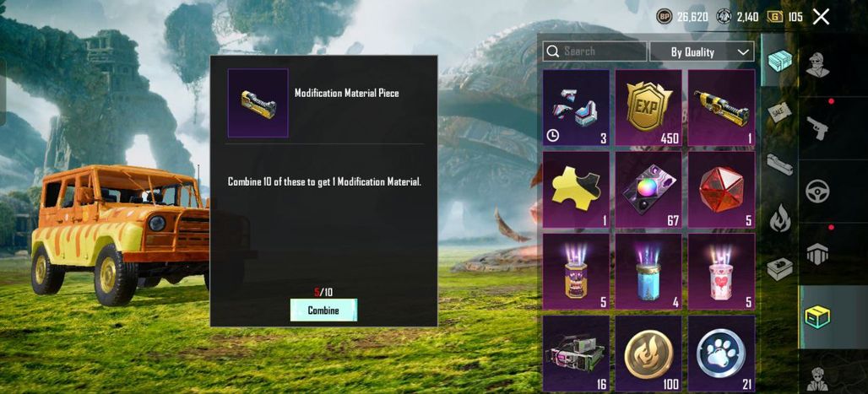Select the EXP card item with 450
868x394 pixels.
[x=648, y=107]
